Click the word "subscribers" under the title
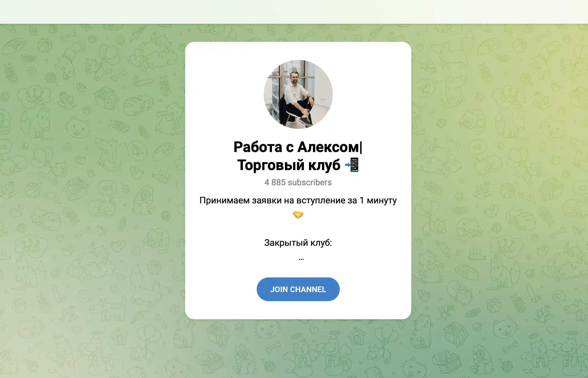Image resolution: width=588 pixels, height=378 pixels. 310,183
